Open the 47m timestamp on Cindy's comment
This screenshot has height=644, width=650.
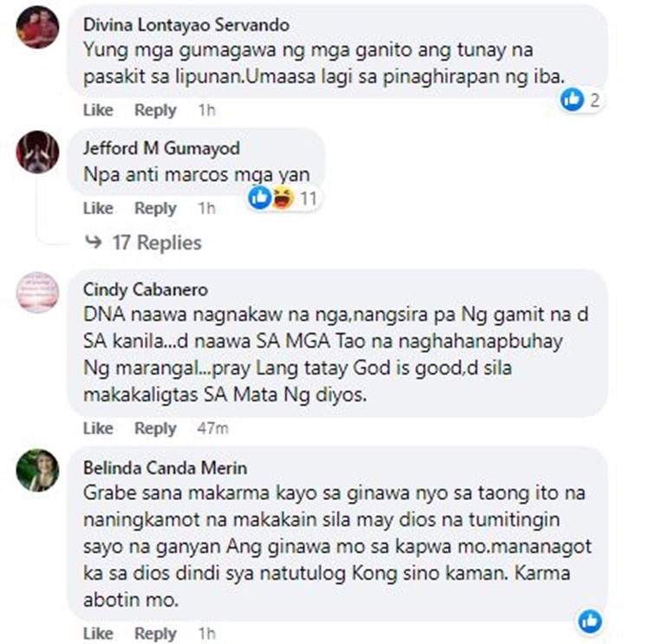point(212,428)
